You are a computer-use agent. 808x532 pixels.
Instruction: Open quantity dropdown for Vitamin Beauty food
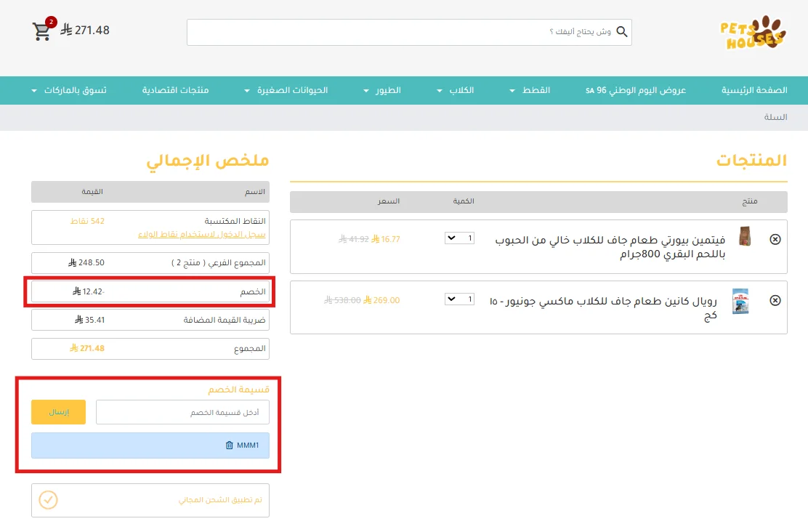click(459, 238)
